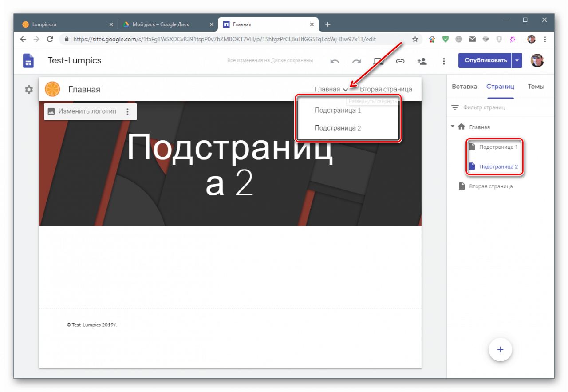Select Вторая страница in pages panel
568x392 pixels.
click(491, 186)
